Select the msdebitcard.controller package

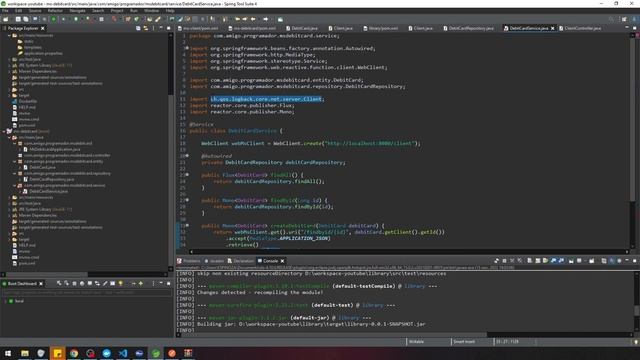click(67, 156)
